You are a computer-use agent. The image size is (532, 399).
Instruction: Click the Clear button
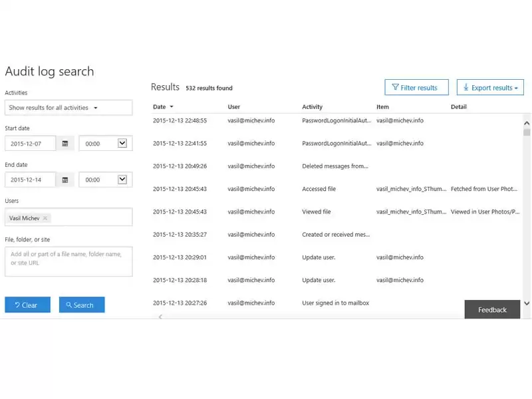click(x=27, y=305)
